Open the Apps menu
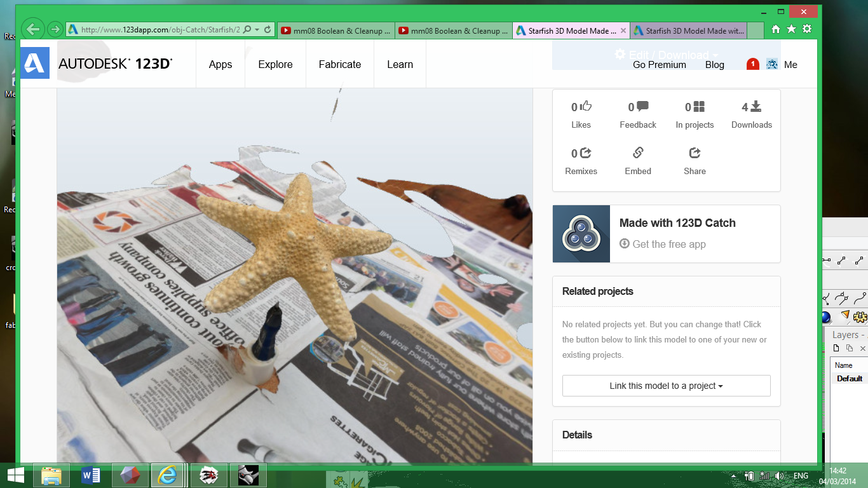868x488 pixels. [220, 64]
